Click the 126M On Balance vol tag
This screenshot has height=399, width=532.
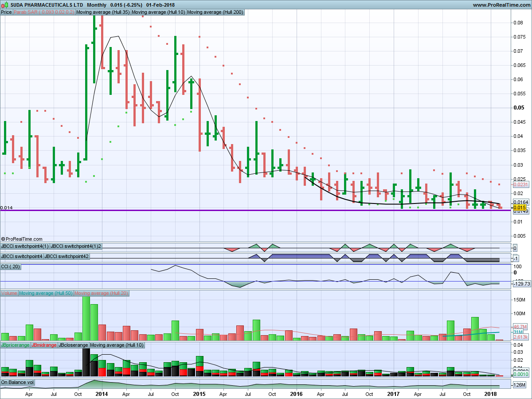point(520,384)
